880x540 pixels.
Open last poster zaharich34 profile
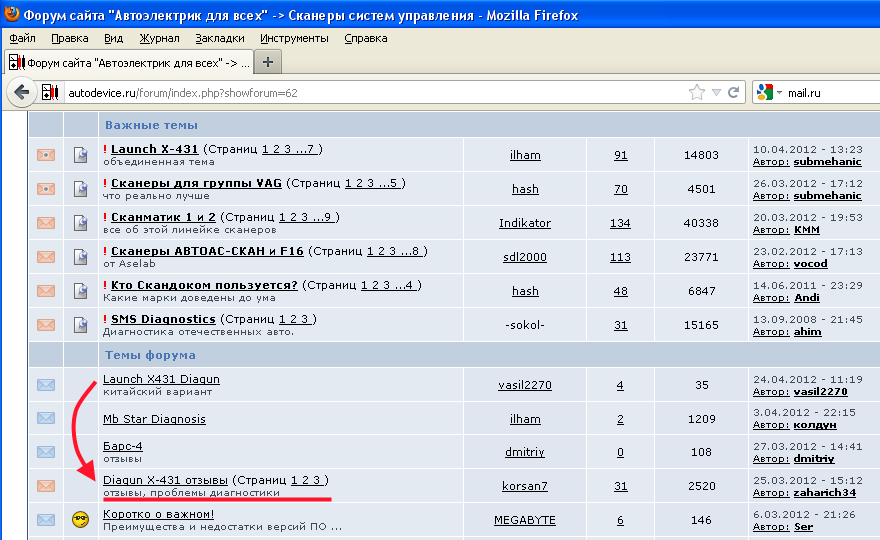point(824,493)
